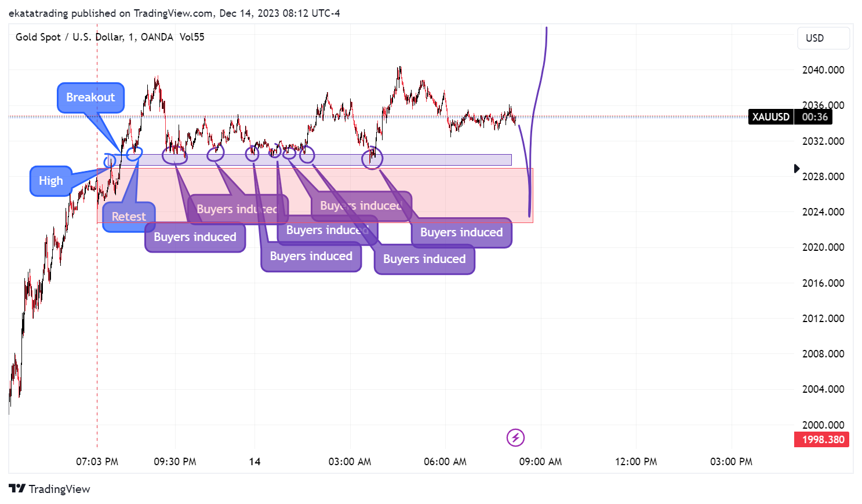862x504 pixels.
Task: Click the 07:03 PM time axis label
Action: [97, 462]
